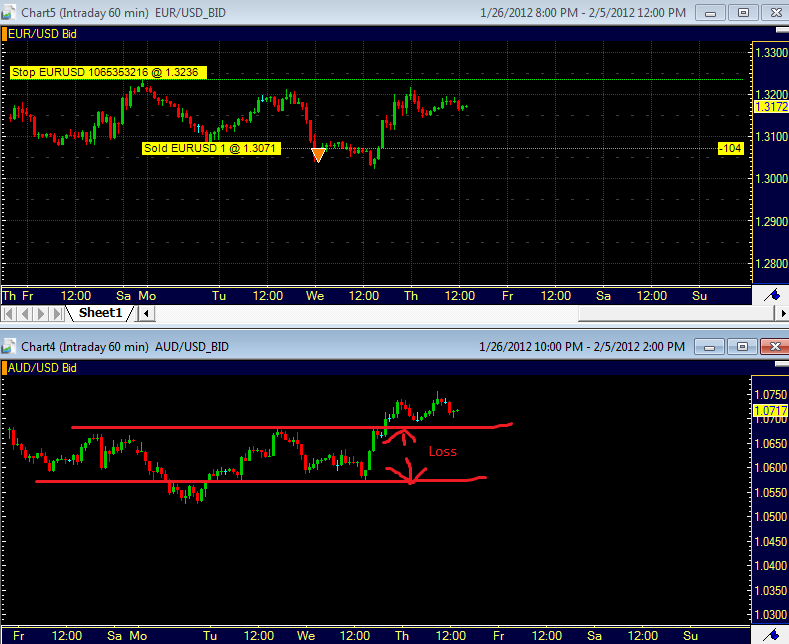The width and height of the screenshot is (789, 644).
Task: Click the scale tool icon at EUR/USD chart corner
Action: tap(771, 295)
